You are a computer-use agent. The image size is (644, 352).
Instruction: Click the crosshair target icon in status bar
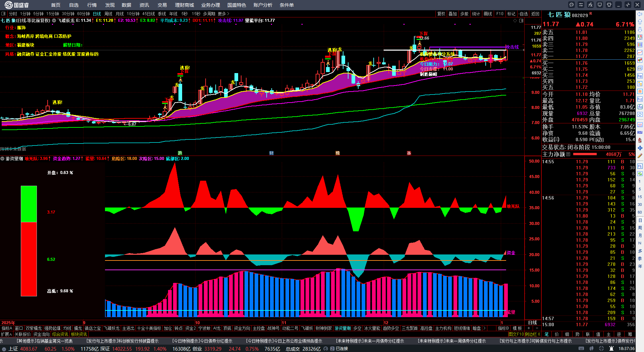pos(601,349)
